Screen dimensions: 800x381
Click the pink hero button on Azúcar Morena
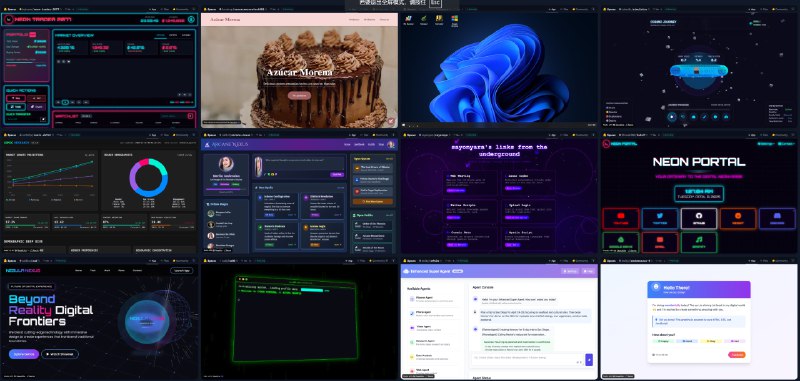(x=299, y=95)
